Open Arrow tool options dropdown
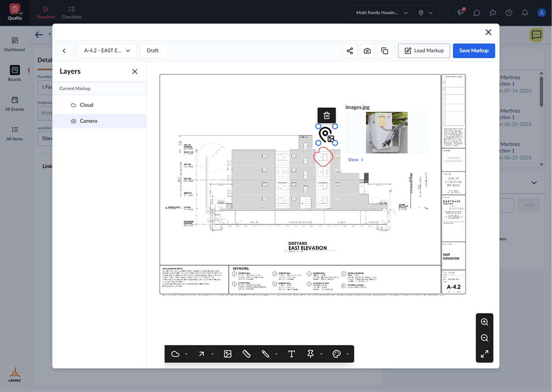Viewport: 552px width, 392px height. tap(212, 354)
